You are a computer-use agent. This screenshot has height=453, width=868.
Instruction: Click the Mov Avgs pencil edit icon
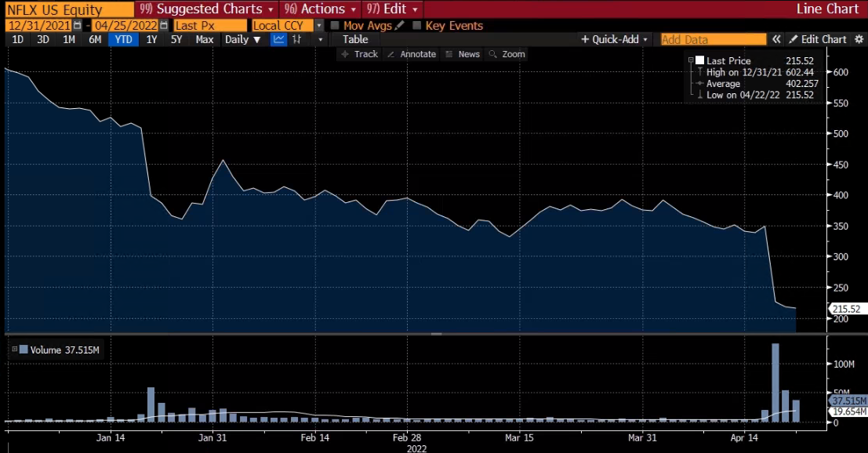tap(400, 25)
